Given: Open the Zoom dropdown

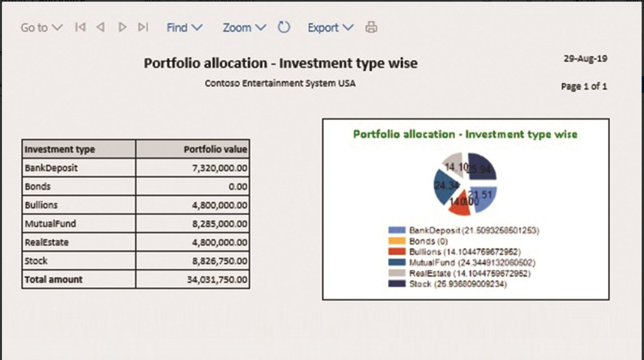Looking at the screenshot, I should pyautogui.click(x=244, y=28).
